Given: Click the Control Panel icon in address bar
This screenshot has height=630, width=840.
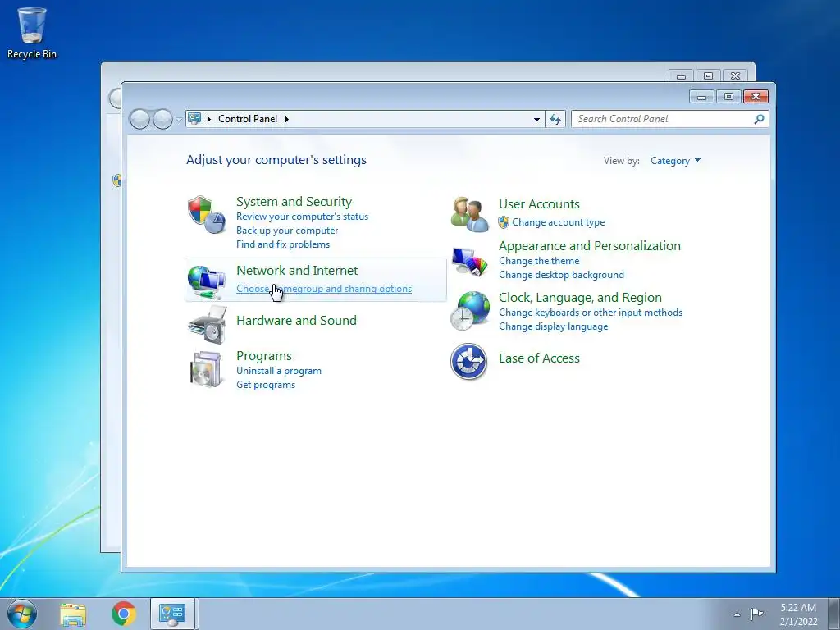Looking at the screenshot, I should tap(194, 118).
